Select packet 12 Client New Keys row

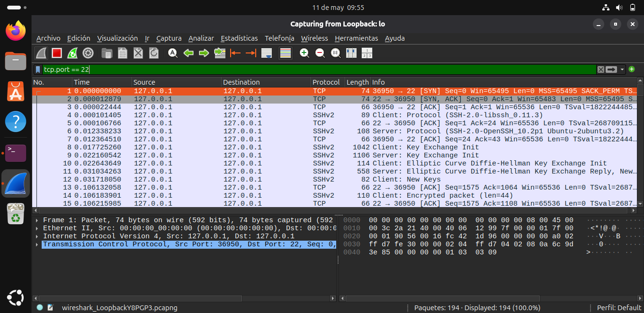coord(334,179)
